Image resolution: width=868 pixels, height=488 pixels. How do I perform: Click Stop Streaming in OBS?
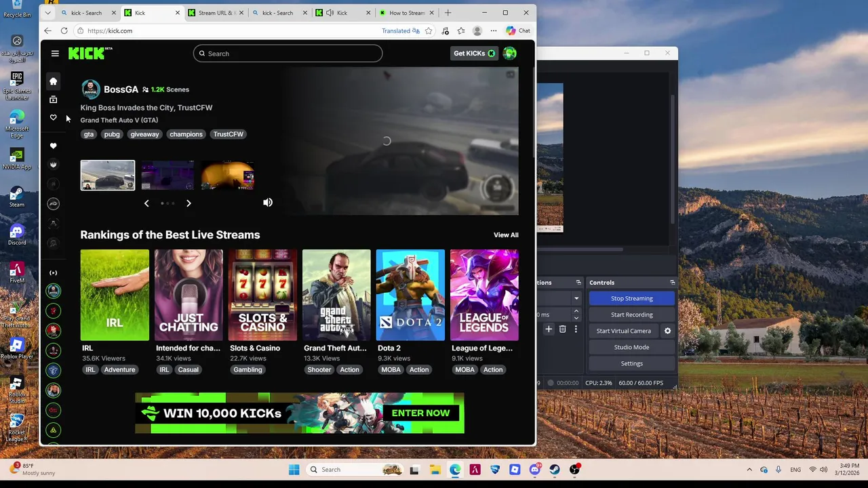pyautogui.click(x=631, y=299)
